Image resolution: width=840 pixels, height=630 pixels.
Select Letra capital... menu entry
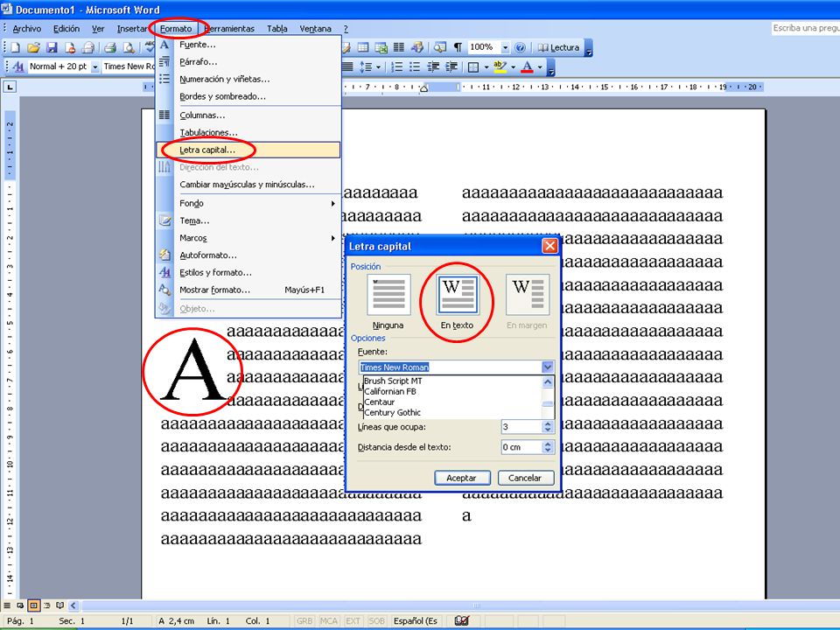tap(248, 150)
